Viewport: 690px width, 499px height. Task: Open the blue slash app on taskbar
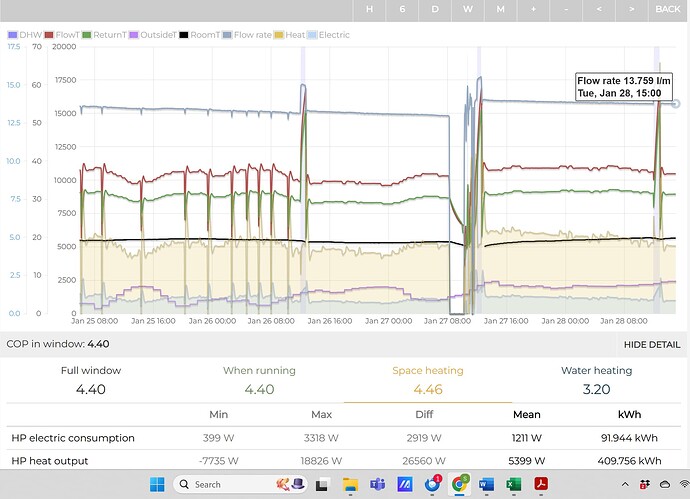coord(405,484)
